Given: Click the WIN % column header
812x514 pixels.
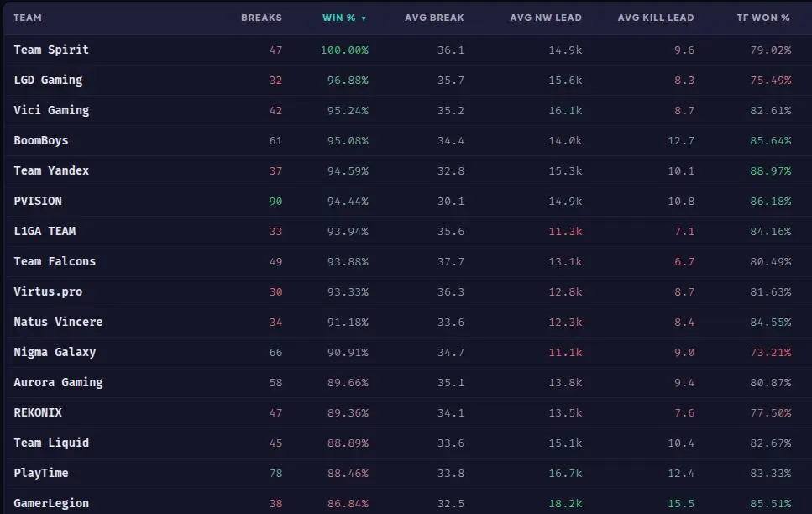Looking at the screenshot, I should (338, 18).
